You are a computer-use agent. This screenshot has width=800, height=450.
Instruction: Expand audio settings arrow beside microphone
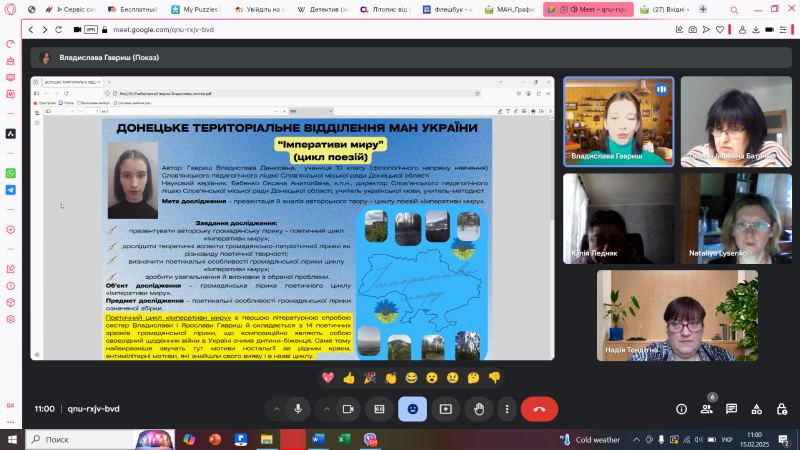point(275,408)
